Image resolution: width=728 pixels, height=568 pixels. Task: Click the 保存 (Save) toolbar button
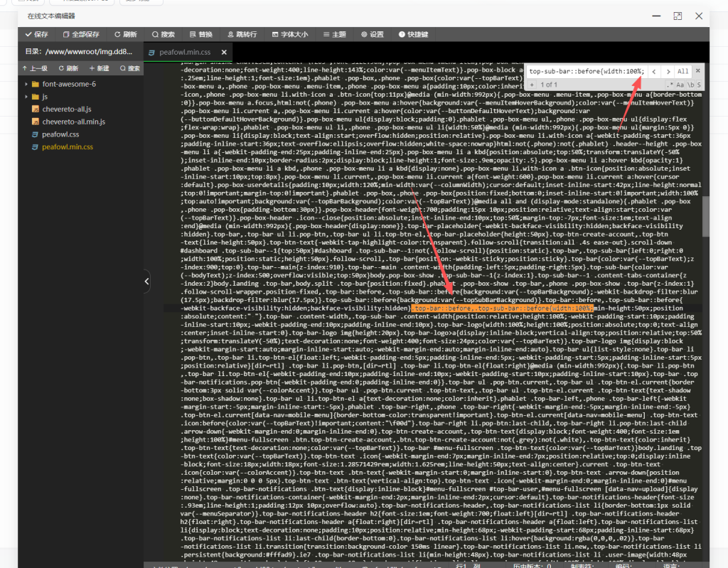coord(37,34)
